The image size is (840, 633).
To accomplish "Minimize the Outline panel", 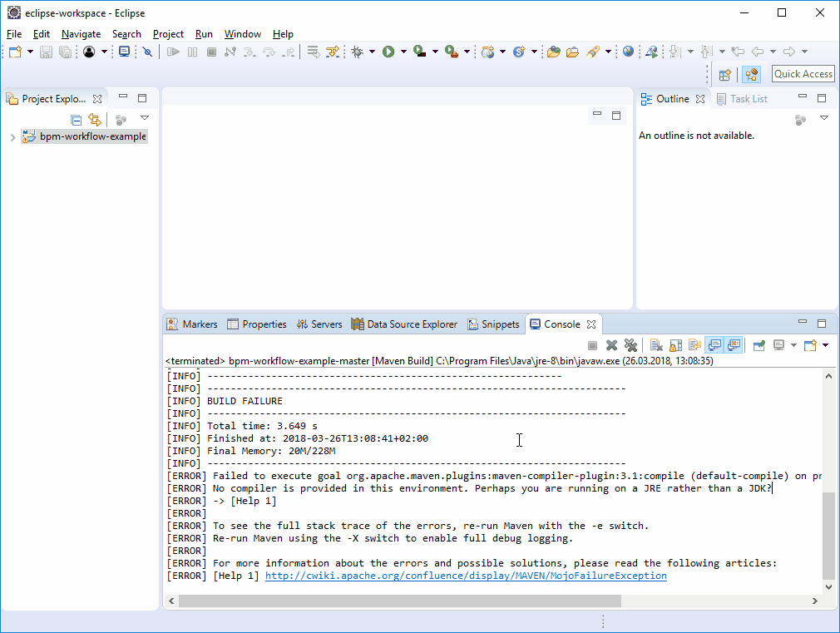I will click(803, 96).
